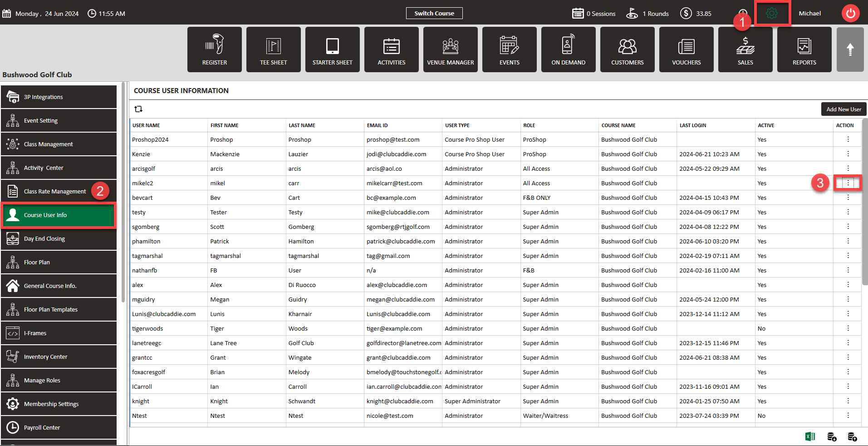Open the Events module
This screenshot has height=446, width=868.
(x=510, y=50)
